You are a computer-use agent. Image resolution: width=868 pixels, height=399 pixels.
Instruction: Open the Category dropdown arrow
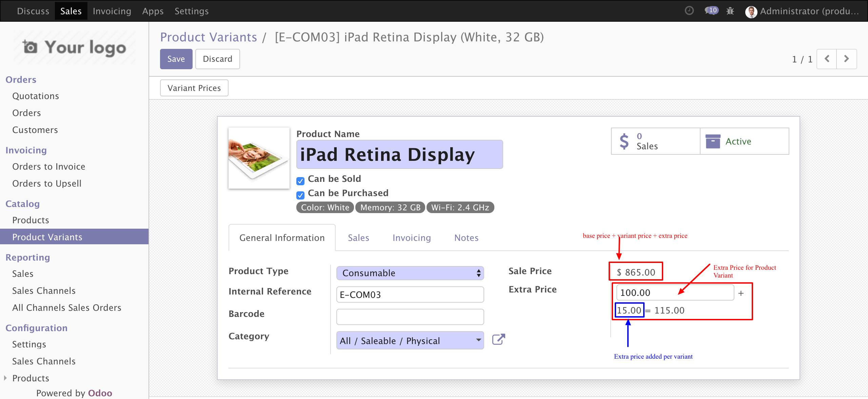coord(478,340)
